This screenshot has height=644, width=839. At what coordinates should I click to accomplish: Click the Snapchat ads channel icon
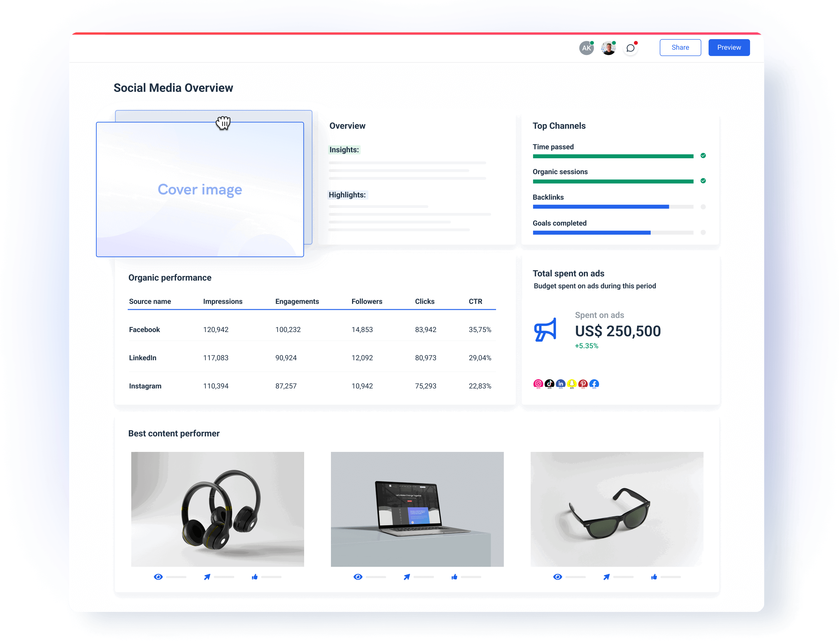(x=572, y=384)
